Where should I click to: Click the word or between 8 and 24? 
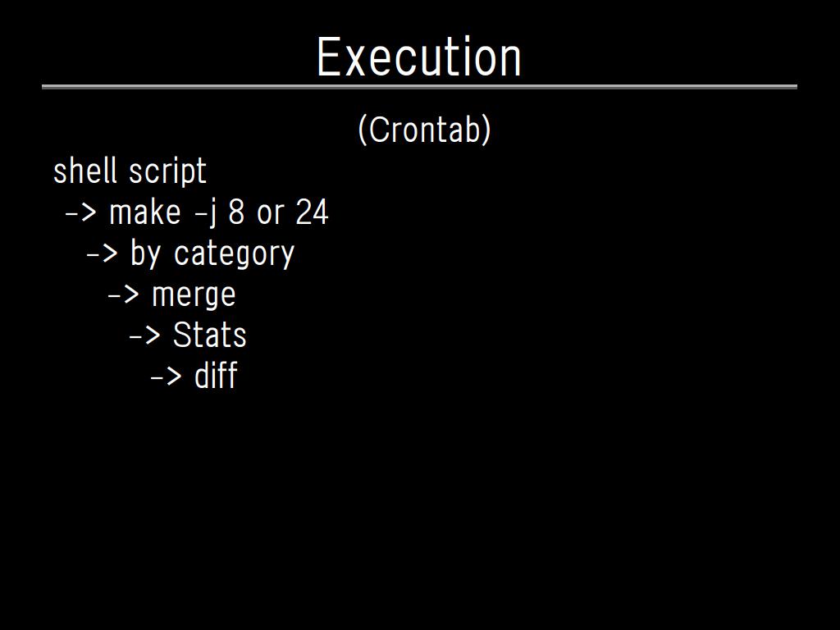270,213
